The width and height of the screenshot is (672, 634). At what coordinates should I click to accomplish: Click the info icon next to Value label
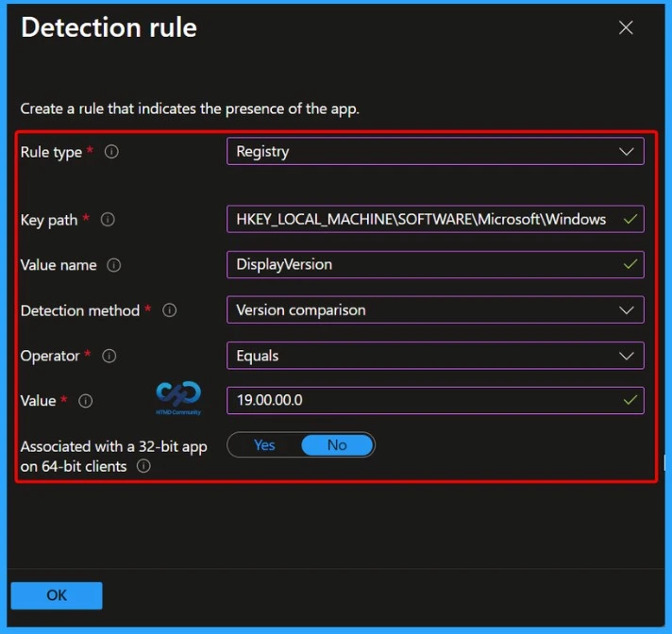tap(85, 401)
